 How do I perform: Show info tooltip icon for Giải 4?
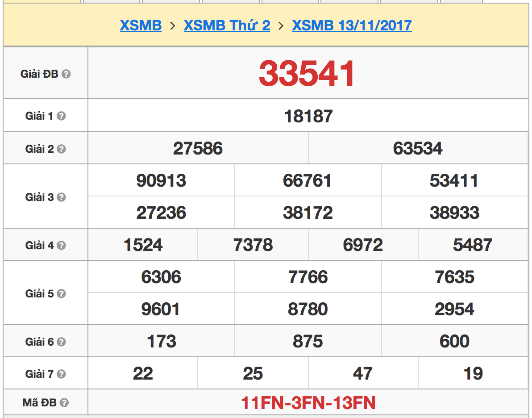tap(62, 246)
